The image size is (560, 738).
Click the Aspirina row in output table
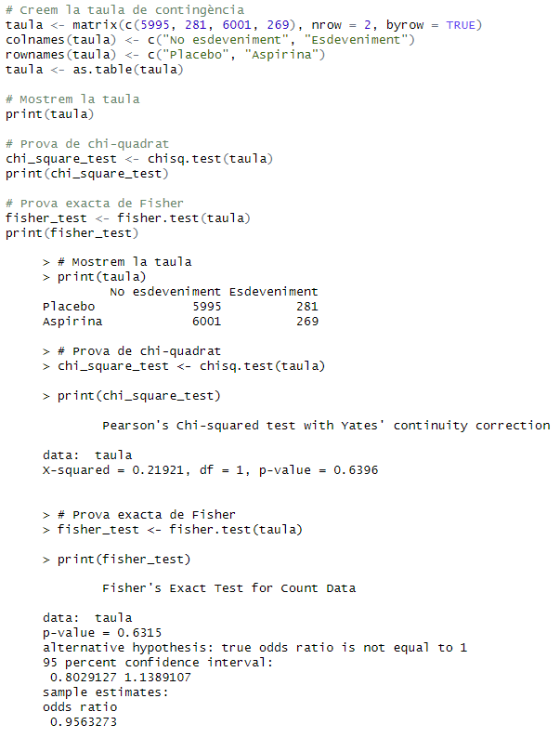(x=180, y=322)
